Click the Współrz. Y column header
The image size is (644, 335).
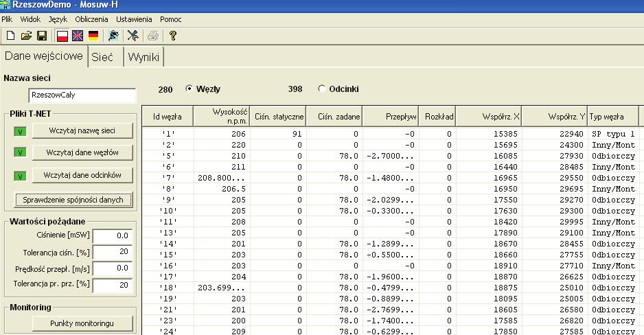pos(555,117)
